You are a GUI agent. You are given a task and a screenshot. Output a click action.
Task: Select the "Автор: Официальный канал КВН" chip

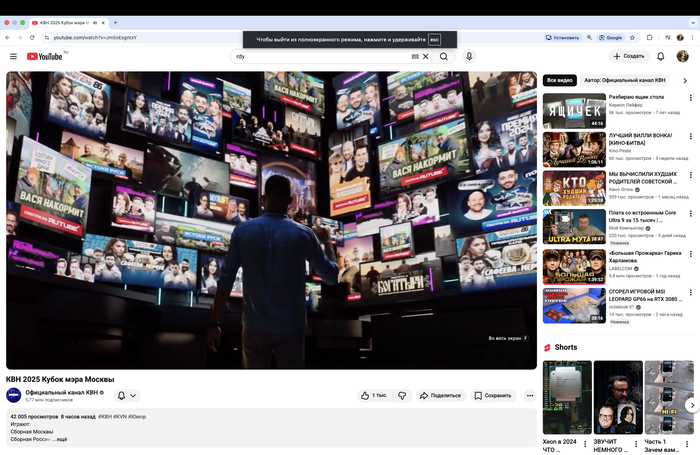click(x=625, y=79)
